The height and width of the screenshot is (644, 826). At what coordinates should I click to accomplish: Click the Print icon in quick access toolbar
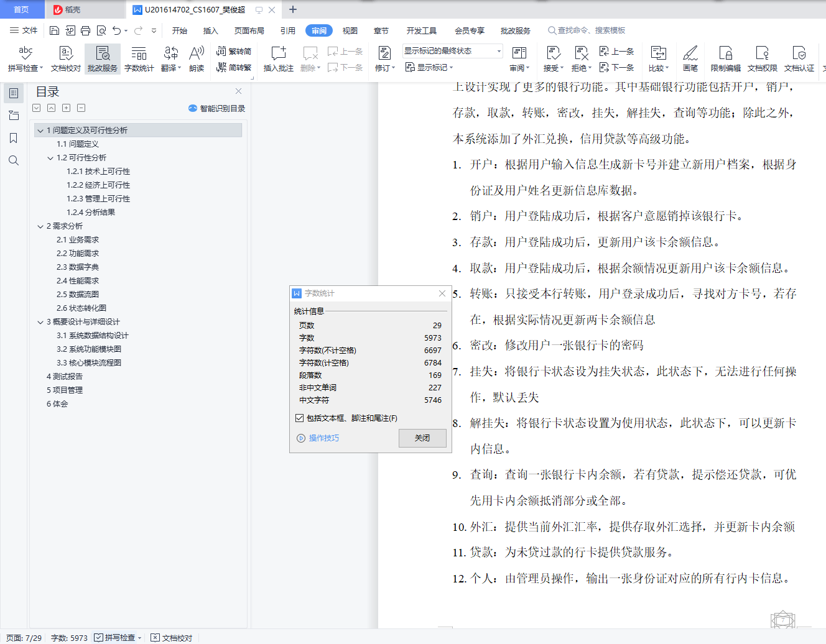pos(85,30)
